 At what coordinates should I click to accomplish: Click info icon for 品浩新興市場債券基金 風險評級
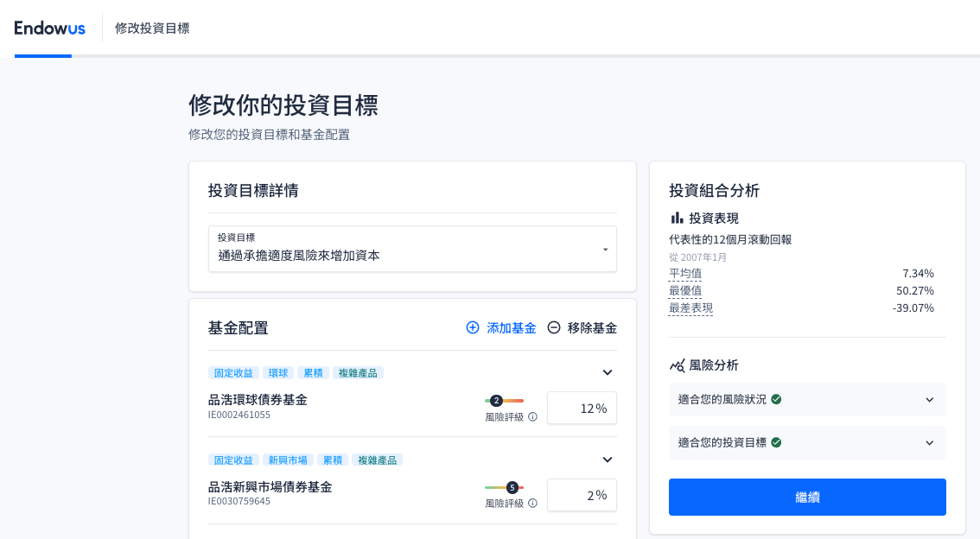click(x=532, y=504)
